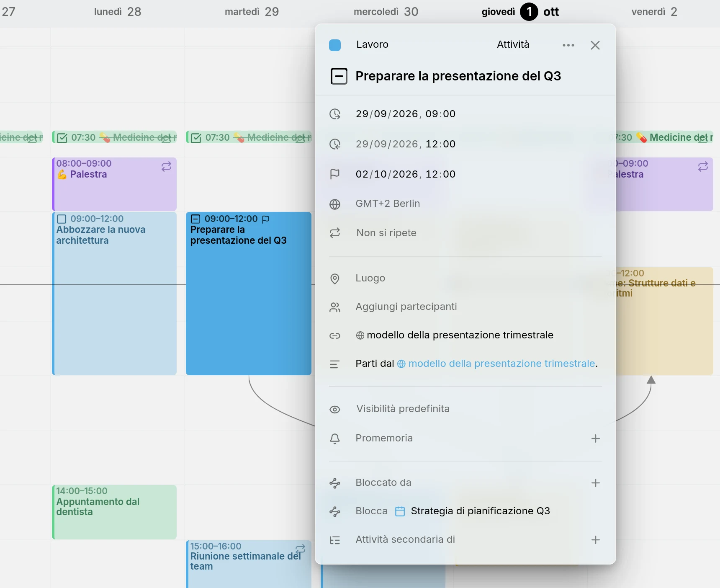720x588 pixels.
Task: Select the giovedì 1 ott day header
Action: 520,12
